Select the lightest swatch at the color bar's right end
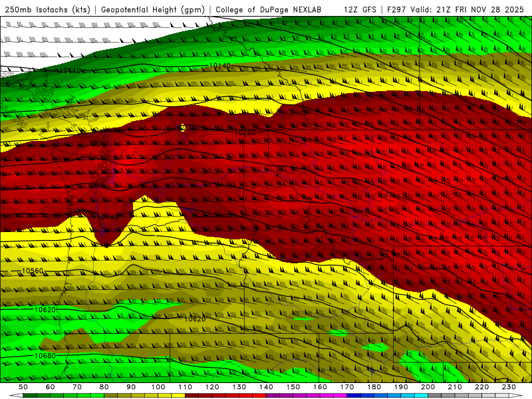Screen dimensions: 532x399 (502, 396)
